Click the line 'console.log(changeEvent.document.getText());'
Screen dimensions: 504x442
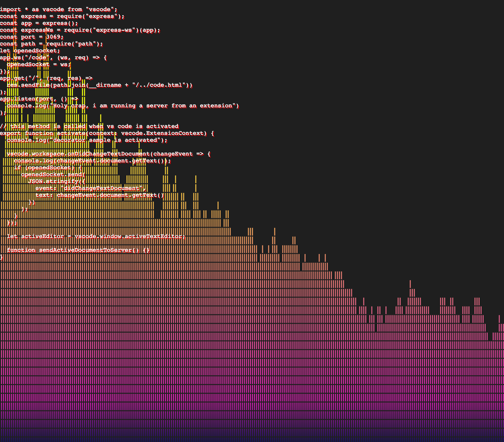click(92, 161)
